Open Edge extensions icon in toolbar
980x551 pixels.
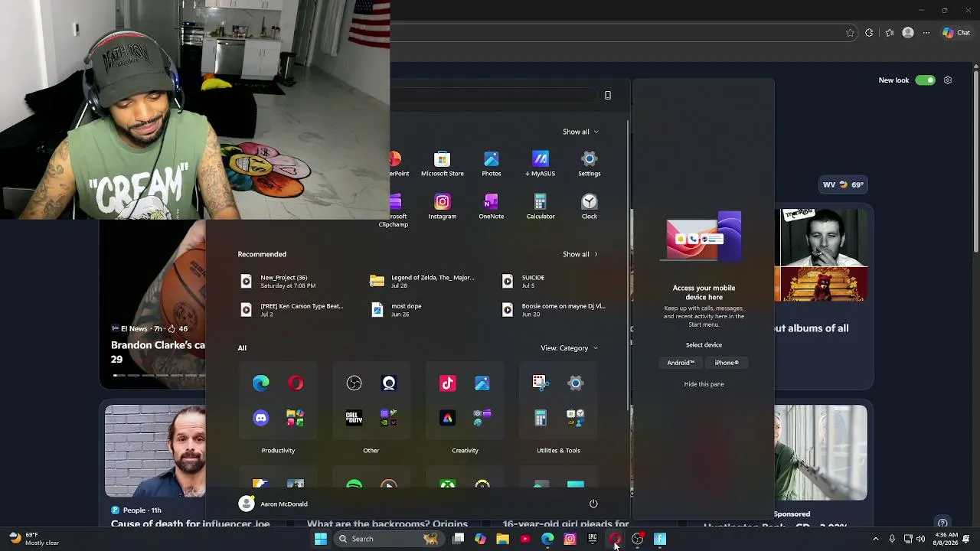point(869,33)
